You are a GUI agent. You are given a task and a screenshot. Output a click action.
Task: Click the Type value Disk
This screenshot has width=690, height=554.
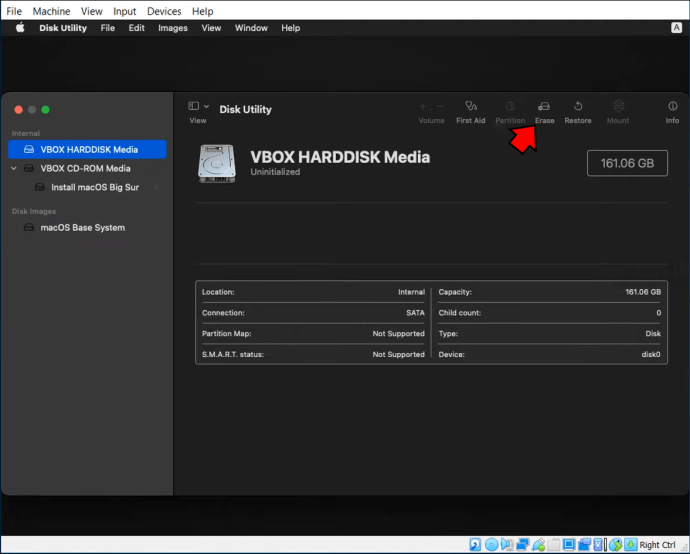653,334
